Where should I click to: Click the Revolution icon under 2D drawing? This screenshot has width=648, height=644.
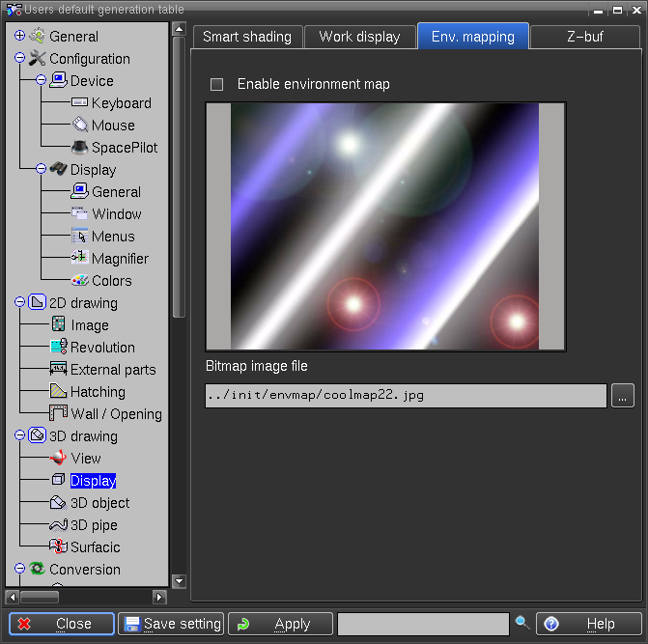click(58, 348)
